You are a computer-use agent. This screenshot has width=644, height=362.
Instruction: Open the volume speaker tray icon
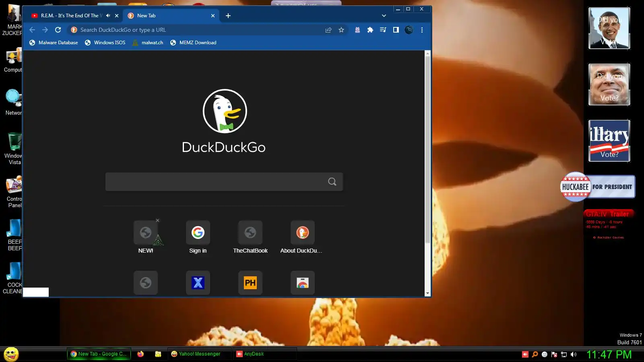point(574,354)
